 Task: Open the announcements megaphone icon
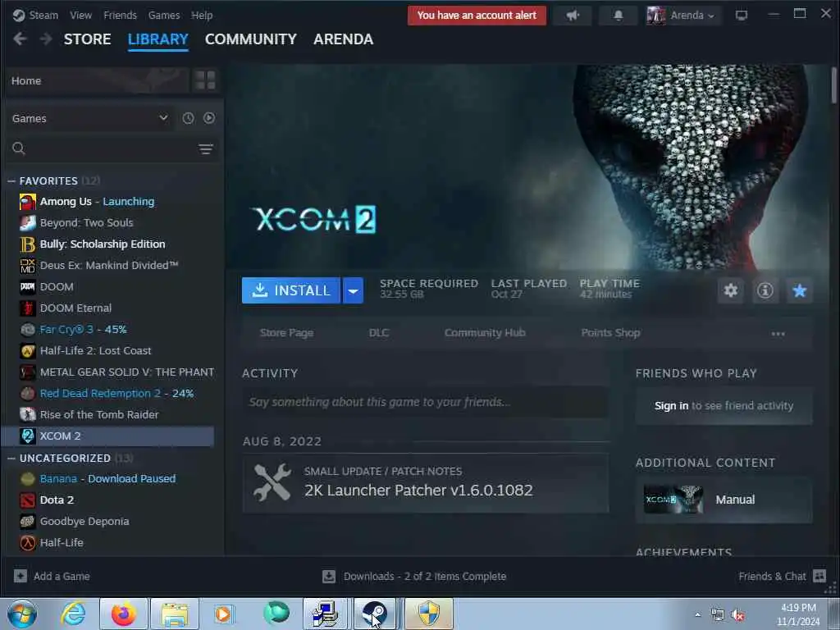(x=573, y=16)
